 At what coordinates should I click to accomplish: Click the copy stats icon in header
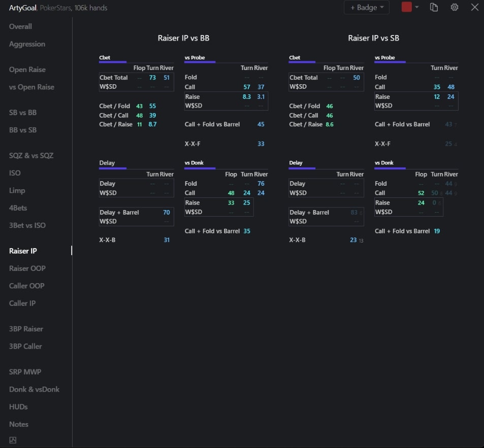[x=434, y=7]
